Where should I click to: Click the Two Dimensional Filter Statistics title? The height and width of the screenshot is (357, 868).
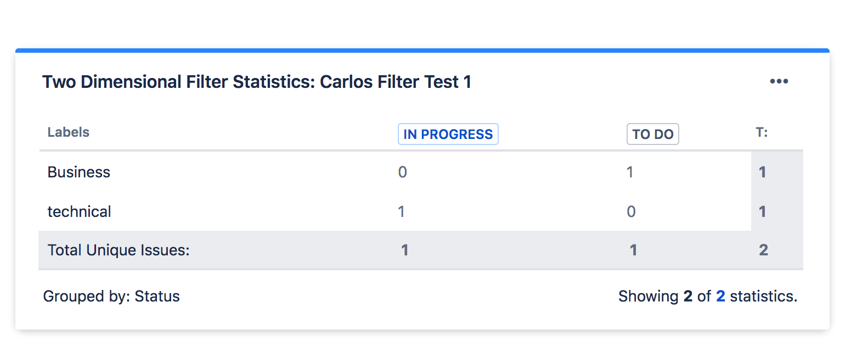[x=257, y=82]
